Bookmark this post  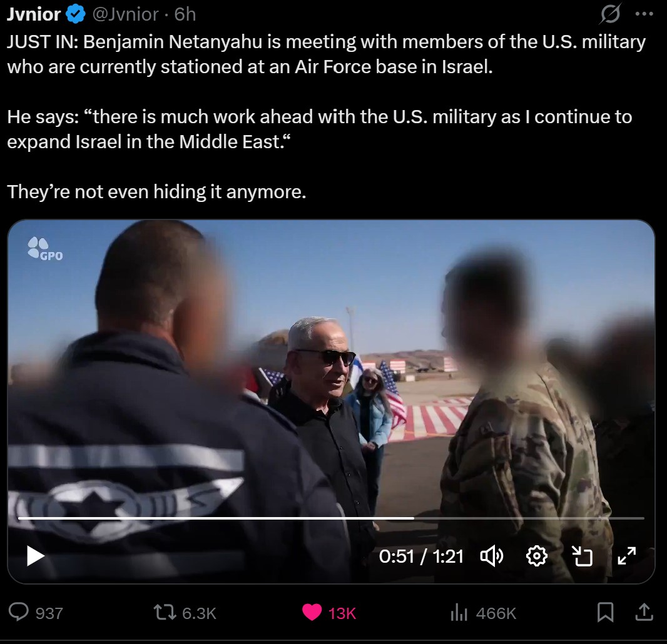[605, 613]
